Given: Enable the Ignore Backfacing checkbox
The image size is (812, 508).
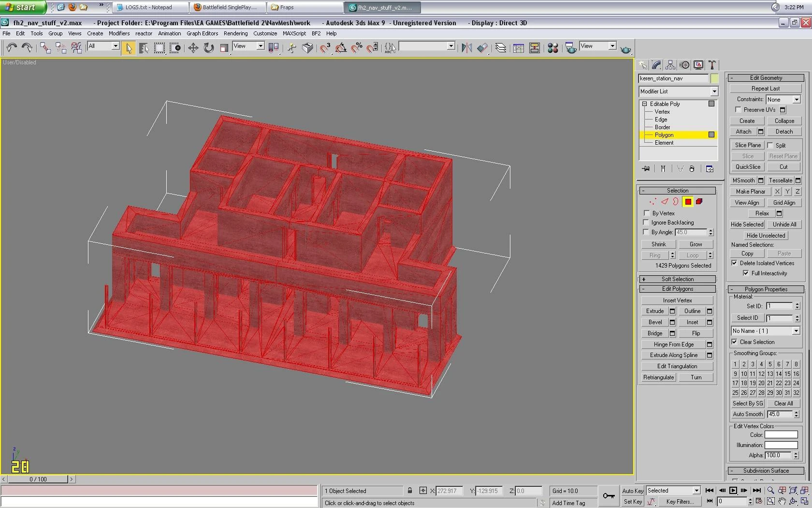Looking at the screenshot, I should coord(646,223).
